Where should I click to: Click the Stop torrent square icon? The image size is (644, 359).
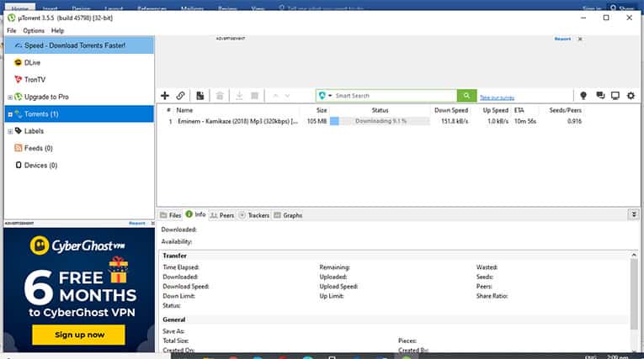click(x=254, y=96)
